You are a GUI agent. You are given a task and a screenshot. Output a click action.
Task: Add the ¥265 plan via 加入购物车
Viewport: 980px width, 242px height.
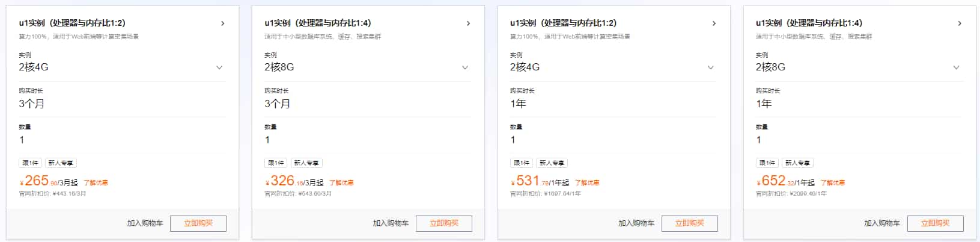(x=145, y=223)
